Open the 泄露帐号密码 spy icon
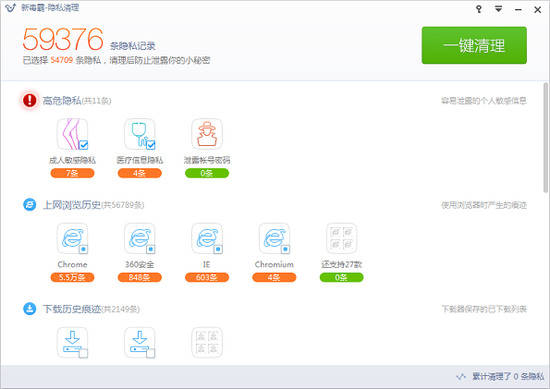Viewport: 550px width, 389px height. 207,134
